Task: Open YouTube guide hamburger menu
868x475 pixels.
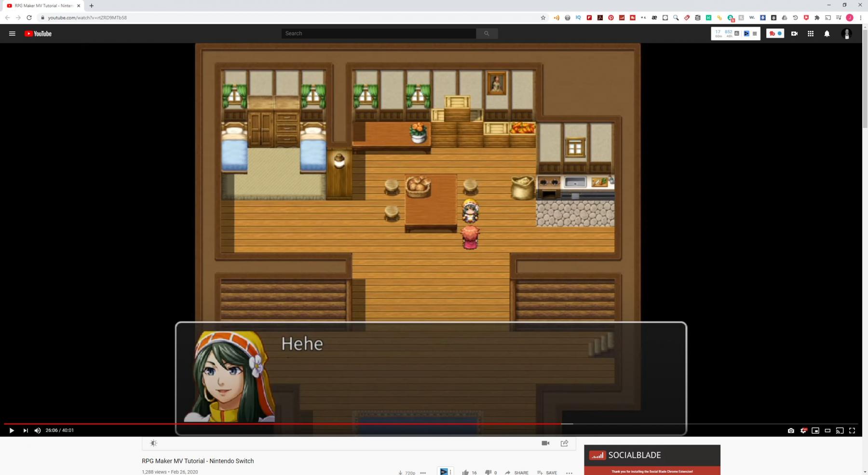Action: (x=13, y=34)
